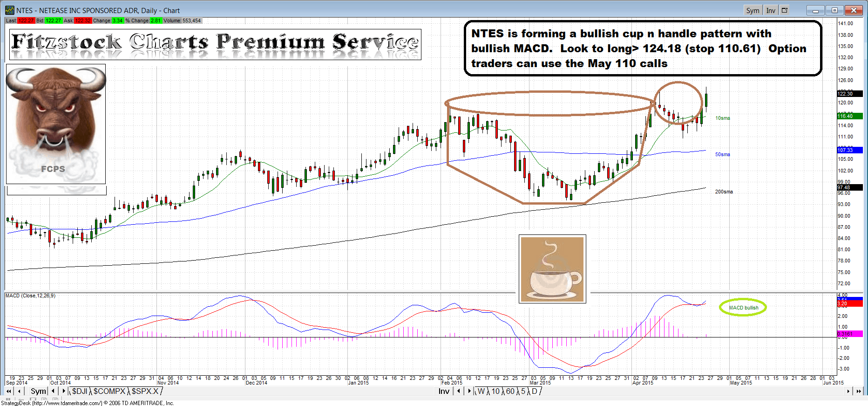Click the Inv previous arrow at bottom
Viewport: 868px width, 406px height.
coord(459,392)
